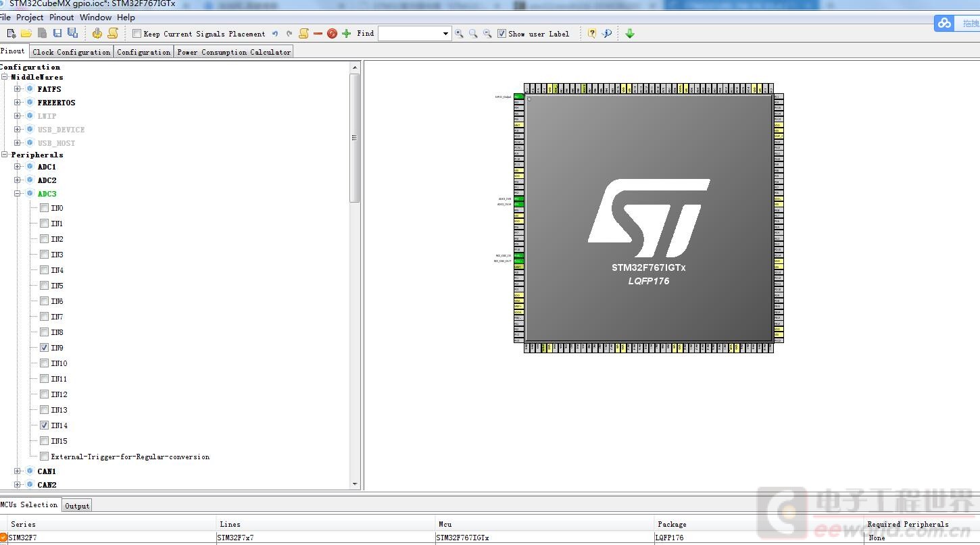
Task: Click the green download arrow icon
Action: click(630, 33)
